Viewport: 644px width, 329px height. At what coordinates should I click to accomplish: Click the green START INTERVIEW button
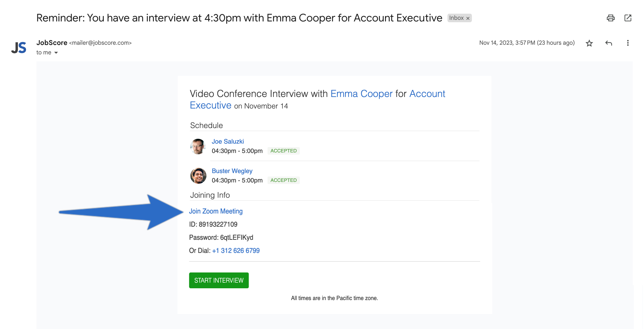[219, 280]
